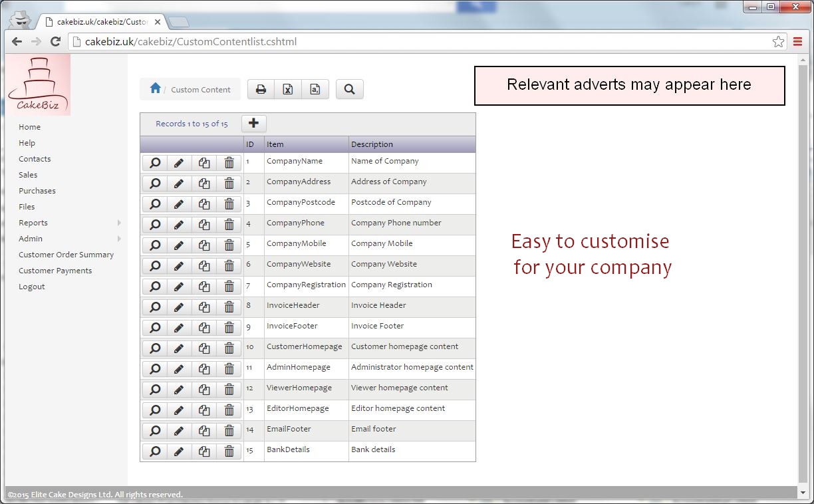The height and width of the screenshot is (504, 814).
Task: Open the browser menu
Action: [x=797, y=41]
